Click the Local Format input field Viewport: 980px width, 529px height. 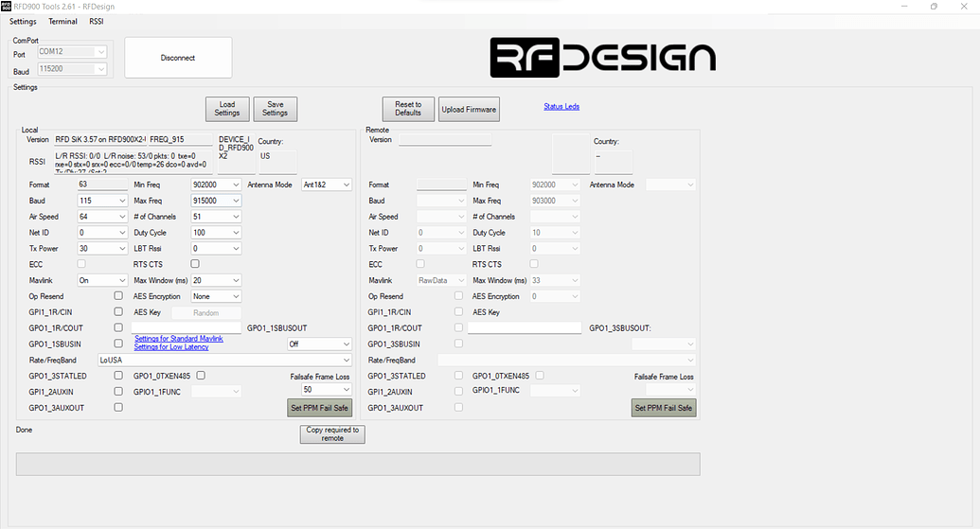tap(101, 185)
